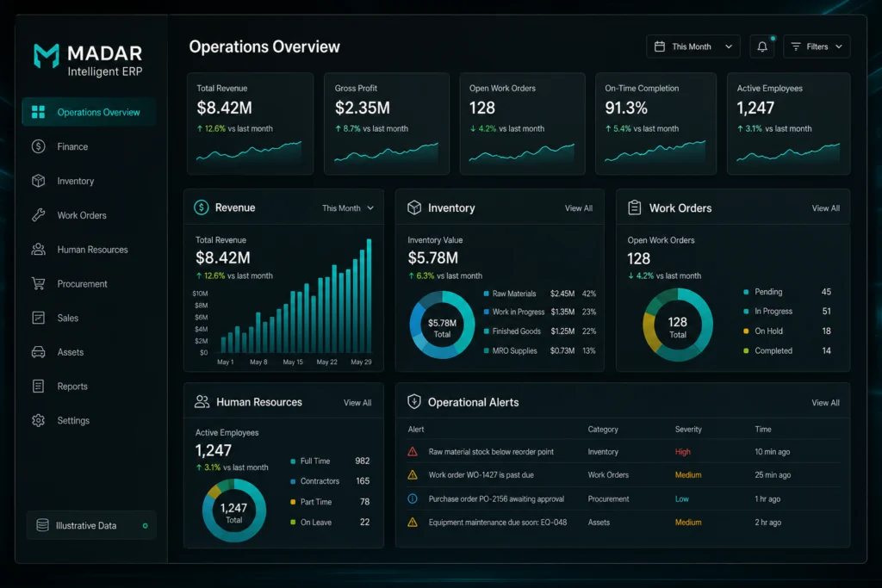Image resolution: width=882 pixels, height=588 pixels.
Task: Click the Procurement cart icon
Action: 38,284
